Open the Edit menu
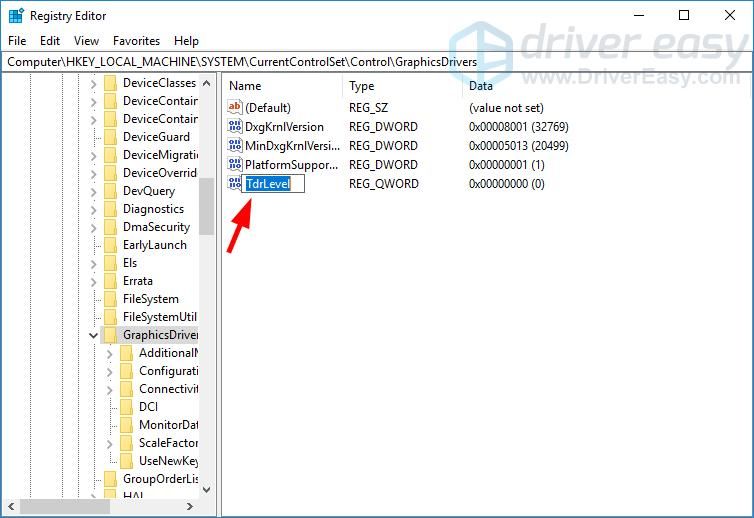Viewport: 754px width, 518px height. [50, 41]
